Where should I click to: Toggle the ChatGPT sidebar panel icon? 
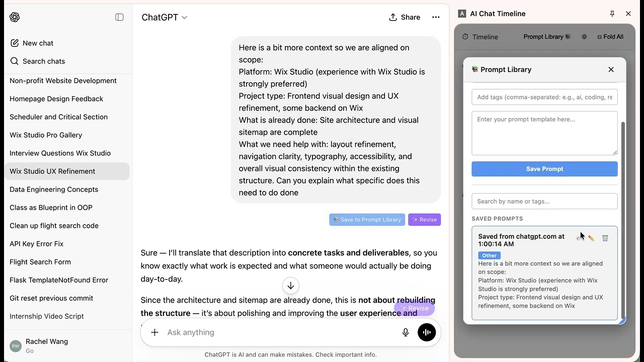click(x=119, y=17)
